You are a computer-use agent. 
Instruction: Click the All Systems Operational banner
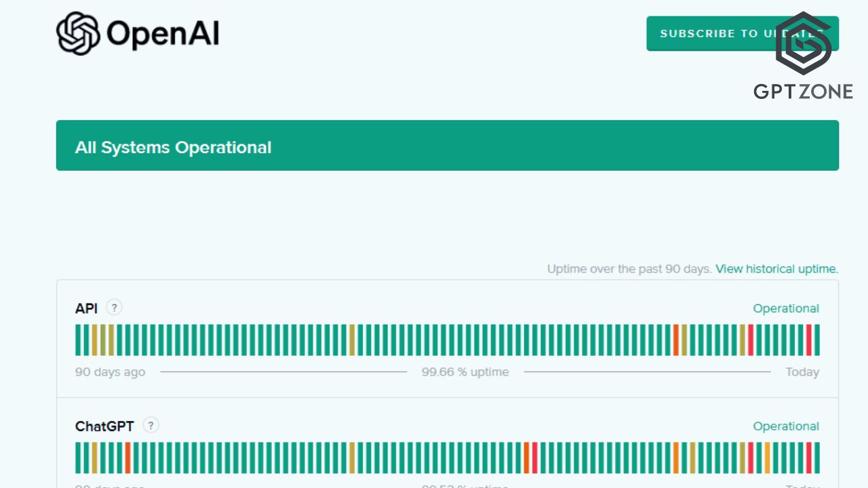pos(448,145)
